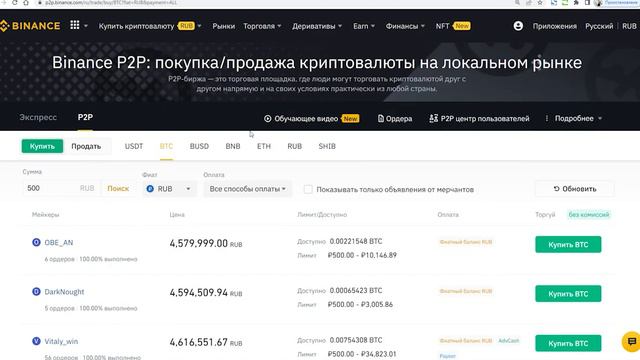
Task: Reload the browser page
Action: [15, 2]
